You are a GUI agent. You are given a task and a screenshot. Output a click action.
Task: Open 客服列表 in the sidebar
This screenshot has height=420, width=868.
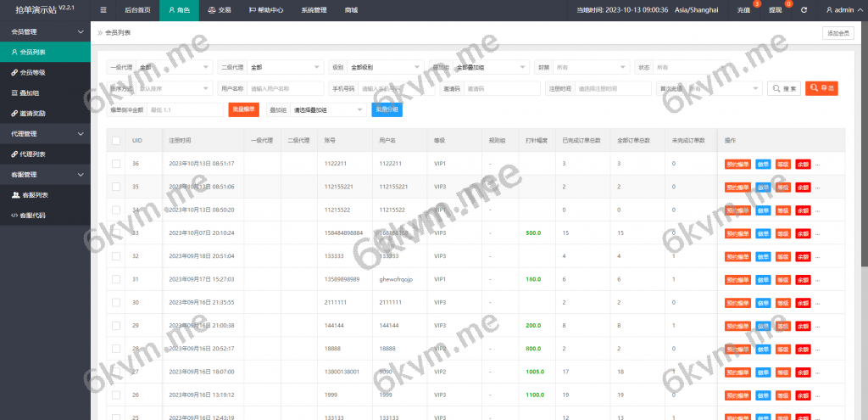point(32,195)
